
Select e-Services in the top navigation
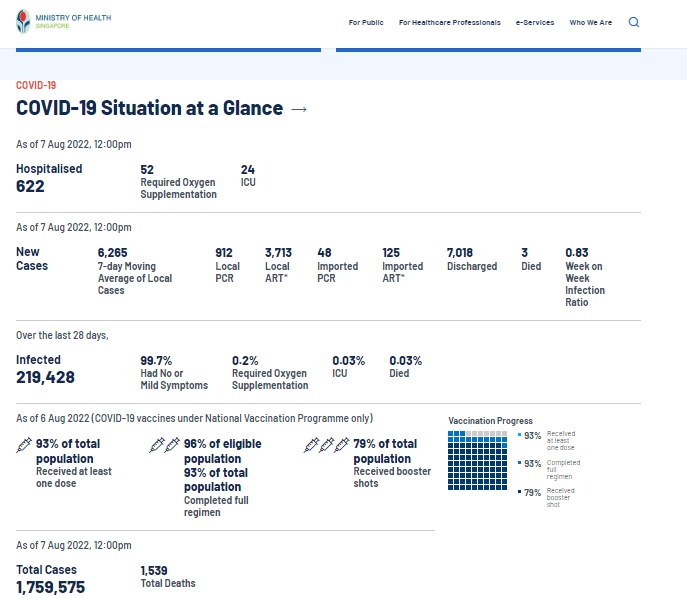pos(534,22)
